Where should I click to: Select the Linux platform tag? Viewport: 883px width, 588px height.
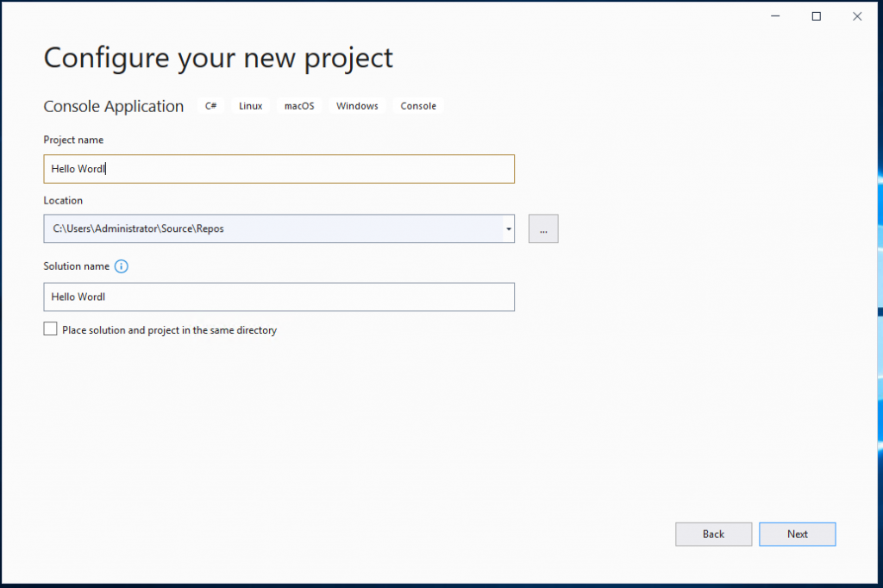251,106
